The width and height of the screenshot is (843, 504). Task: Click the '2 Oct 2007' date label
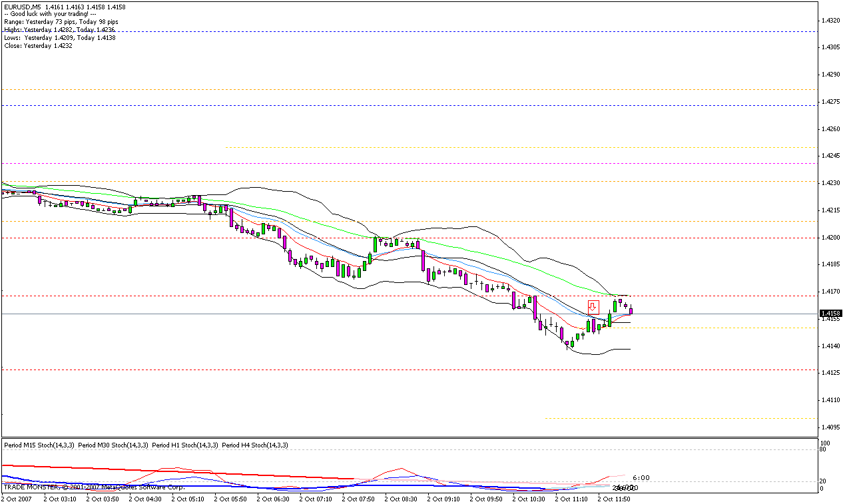(x=16, y=498)
